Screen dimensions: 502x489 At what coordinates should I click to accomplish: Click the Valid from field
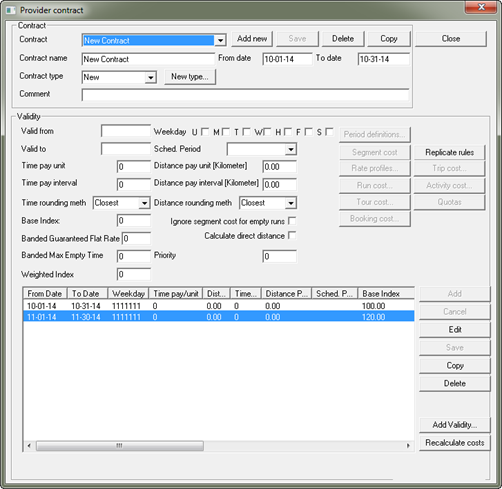coord(126,131)
